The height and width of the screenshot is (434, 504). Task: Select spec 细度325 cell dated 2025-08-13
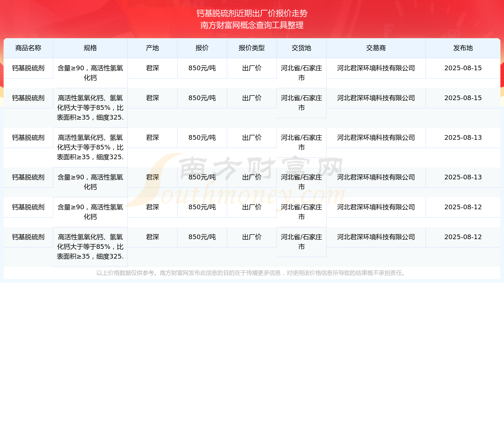(x=90, y=147)
